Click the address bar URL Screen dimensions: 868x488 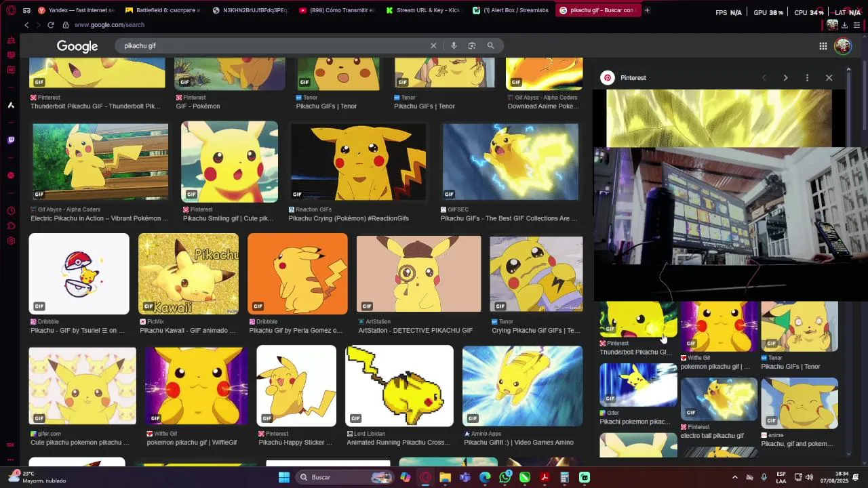coord(109,25)
